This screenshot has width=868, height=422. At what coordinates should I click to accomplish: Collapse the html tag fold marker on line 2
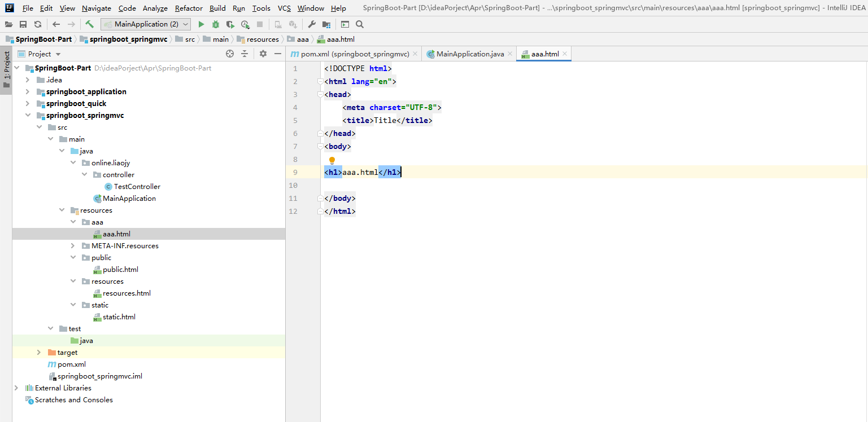pyautogui.click(x=320, y=82)
